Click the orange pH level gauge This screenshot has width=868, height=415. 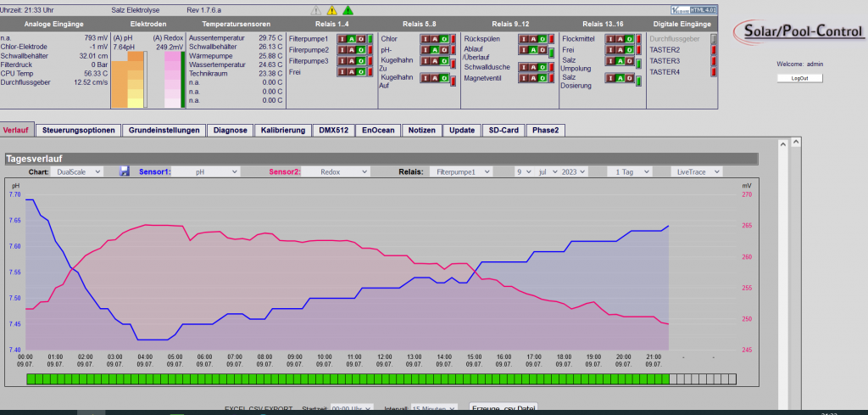(127, 80)
